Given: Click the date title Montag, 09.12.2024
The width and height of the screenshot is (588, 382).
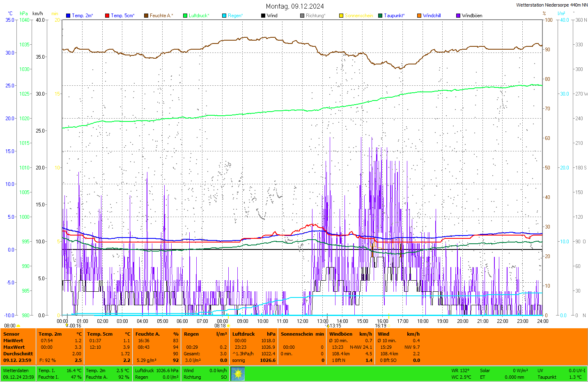Looking at the screenshot, I should coord(294,6).
